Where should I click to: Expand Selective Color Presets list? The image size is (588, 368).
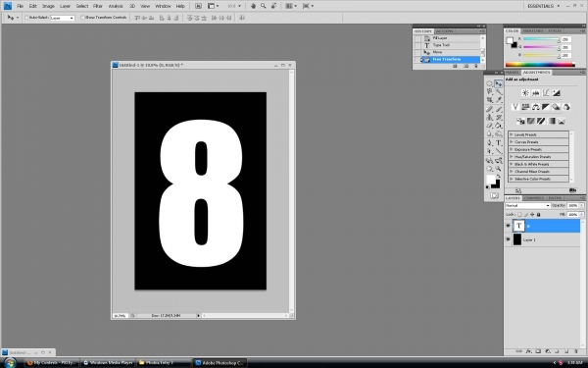click(x=511, y=179)
